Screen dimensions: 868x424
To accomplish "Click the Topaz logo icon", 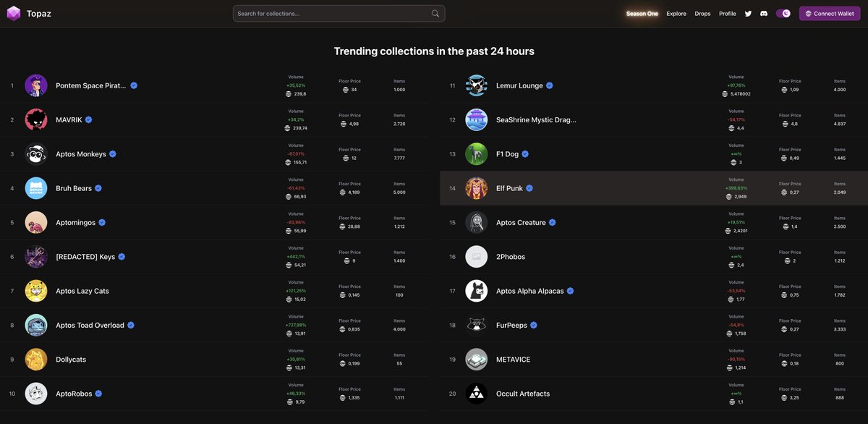I will (x=13, y=13).
